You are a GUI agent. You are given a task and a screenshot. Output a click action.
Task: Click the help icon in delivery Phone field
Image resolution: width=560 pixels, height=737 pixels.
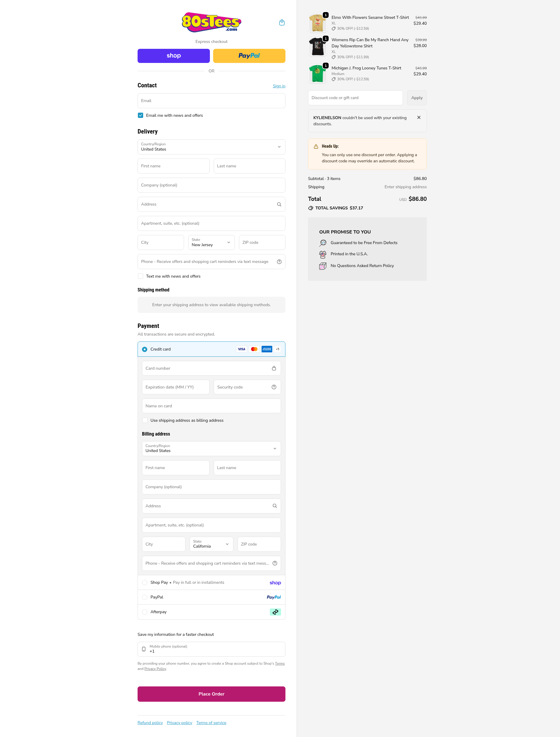pyautogui.click(x=279, y=262)
